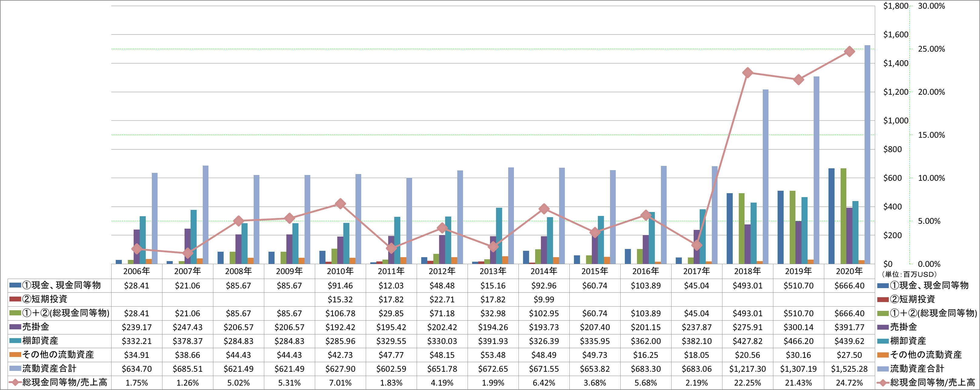Click the axis label $1,800

(x=895, y=6)
